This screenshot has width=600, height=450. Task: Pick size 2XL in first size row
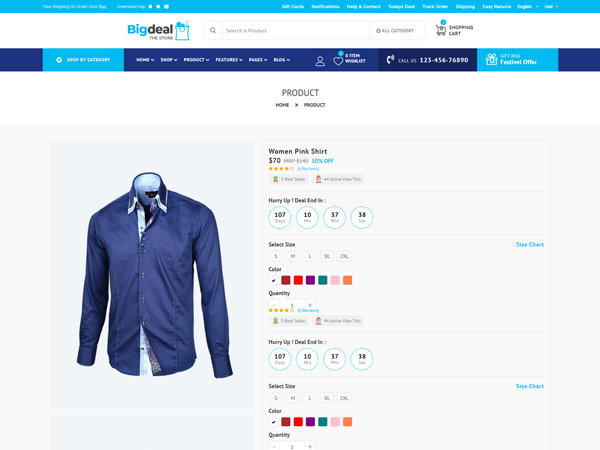point(344,256)
